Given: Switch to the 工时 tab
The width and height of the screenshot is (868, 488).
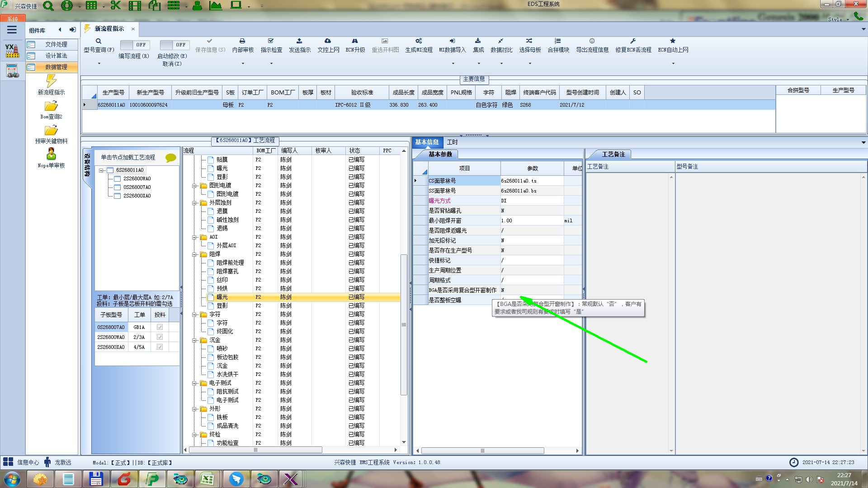Looking at the screenshot, I should [452, 142].
